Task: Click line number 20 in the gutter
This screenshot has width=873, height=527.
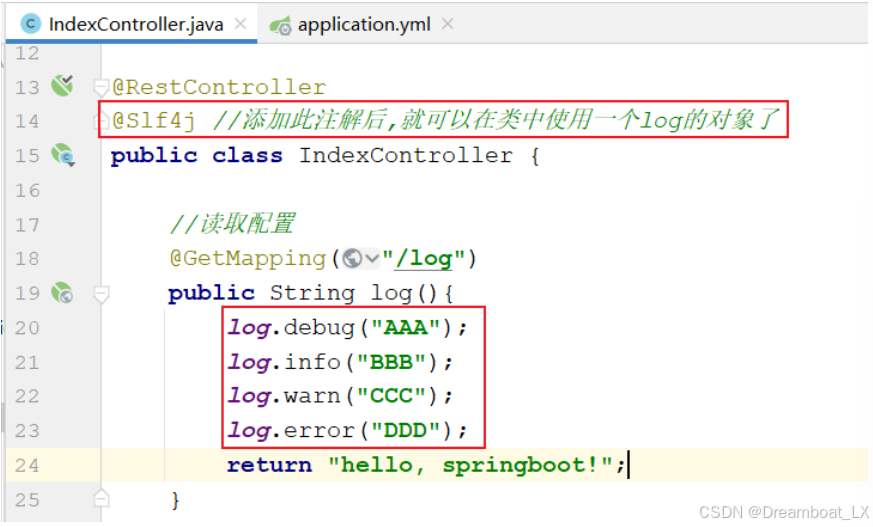Action: click(27, 328)
